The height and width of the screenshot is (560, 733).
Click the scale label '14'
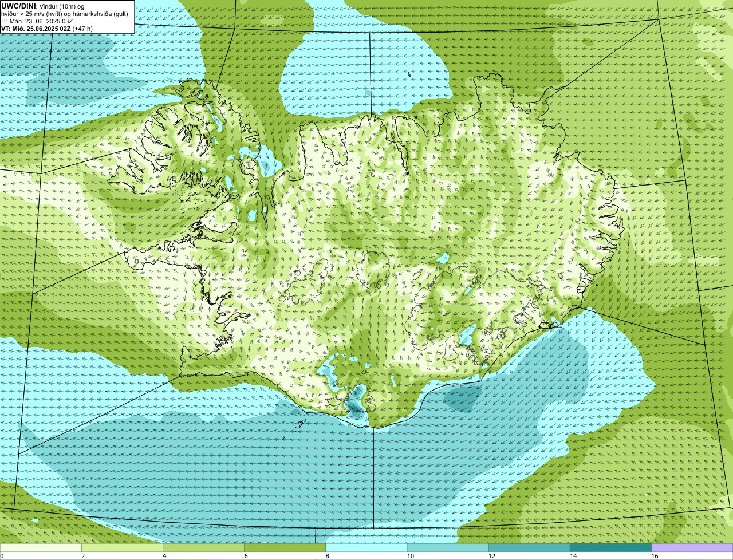point(573,556)
